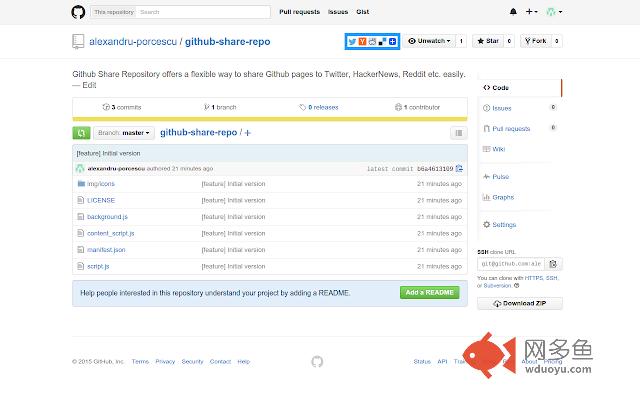Open Terms footer link
The image size is (640, 400).
tap(140, 362)
